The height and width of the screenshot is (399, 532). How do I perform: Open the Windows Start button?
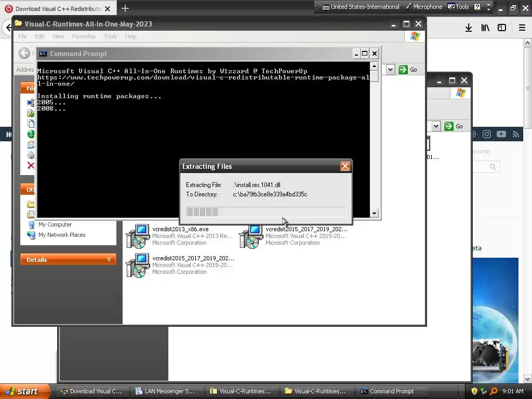(25, 391)
